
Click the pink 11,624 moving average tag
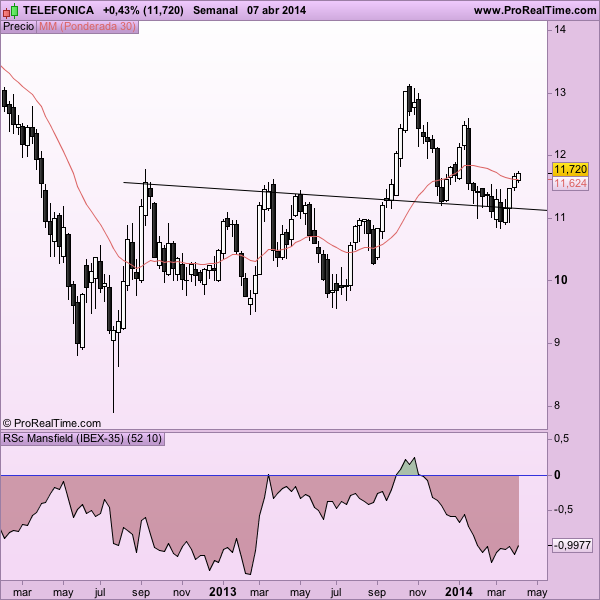point(570,183)
